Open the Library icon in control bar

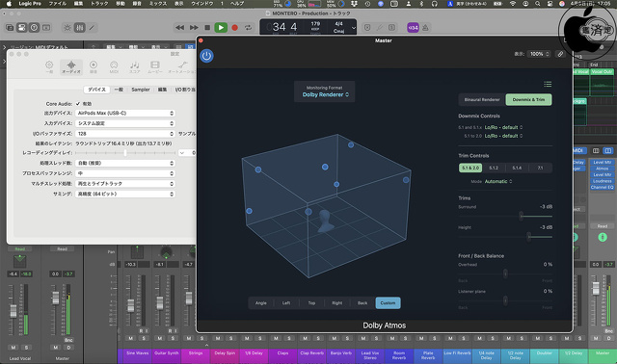pos(10,28)
